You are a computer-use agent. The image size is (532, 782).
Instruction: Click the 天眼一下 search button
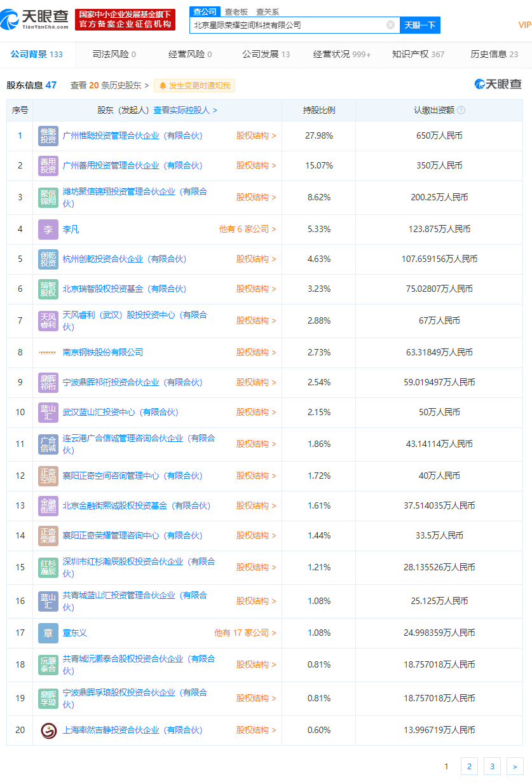pos(420,25)
